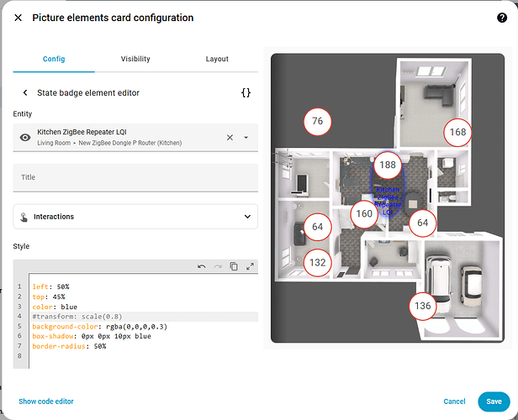Switch element editor to YAML braces view

tap(246, 92)
